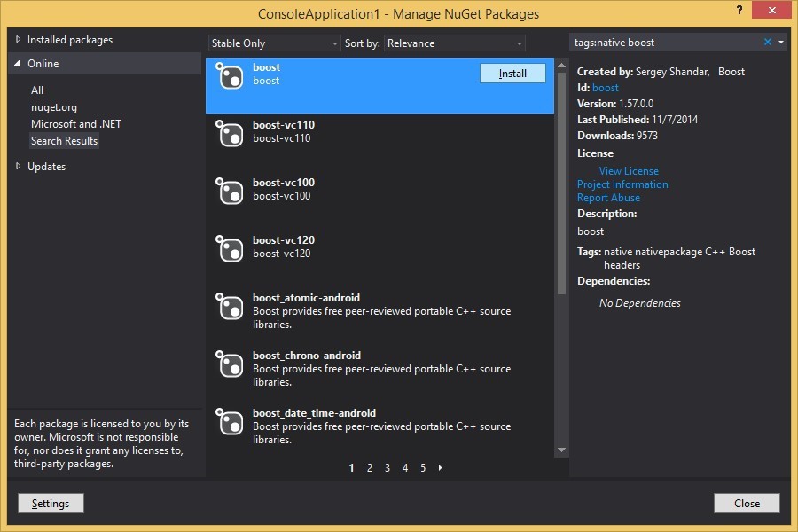Select the boost_date_time-android package title
798x532 pixels.
click(315, 413)
